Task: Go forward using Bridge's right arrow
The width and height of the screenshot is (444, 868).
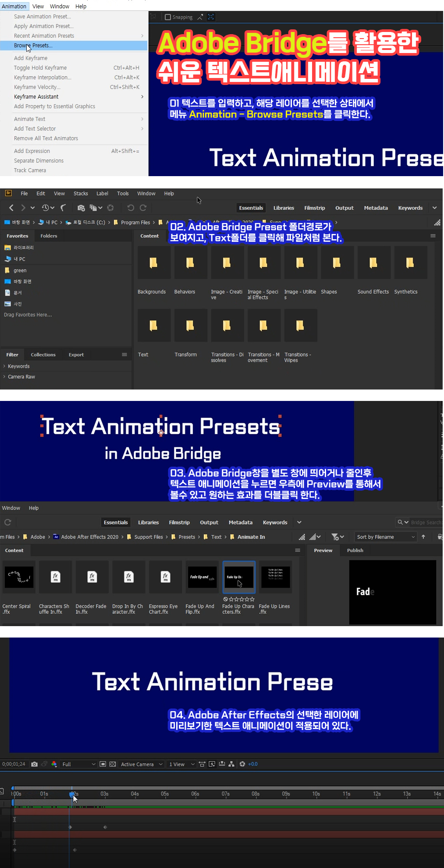Action: (x=23, y=208)
